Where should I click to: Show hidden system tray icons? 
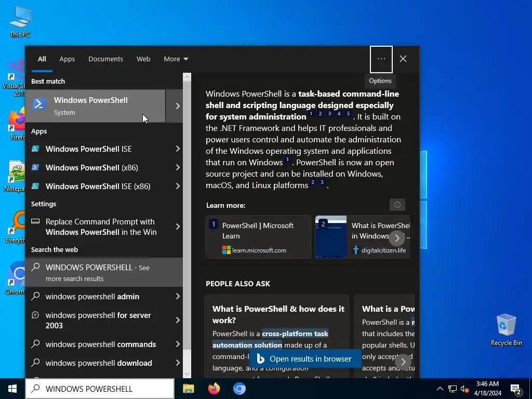click(x=440, y=389)
